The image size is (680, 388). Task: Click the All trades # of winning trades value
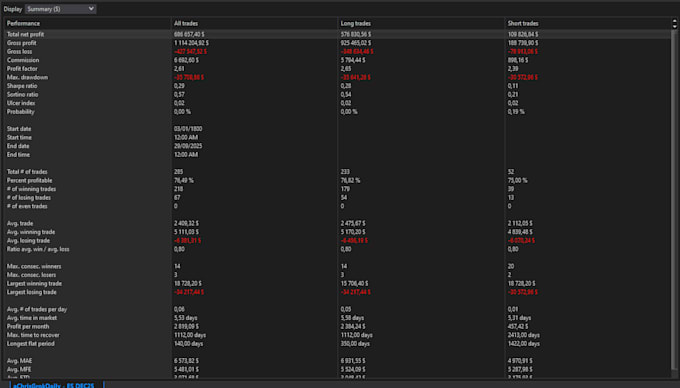(178, 189)
